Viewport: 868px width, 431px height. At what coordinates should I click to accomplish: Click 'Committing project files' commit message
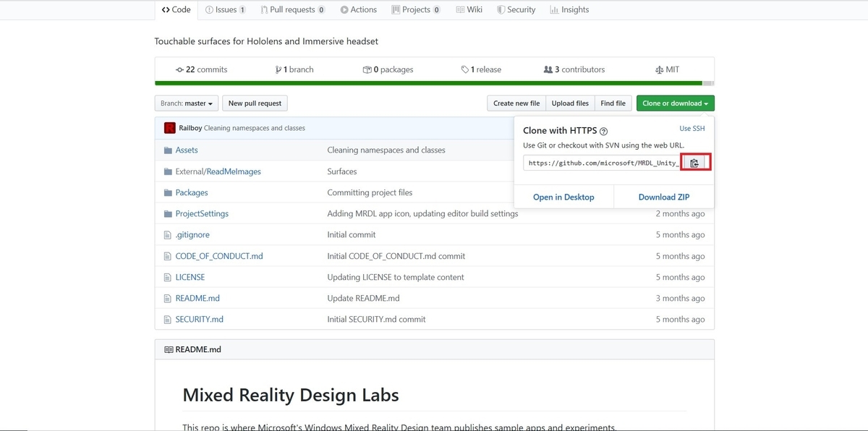coord(370,193)
